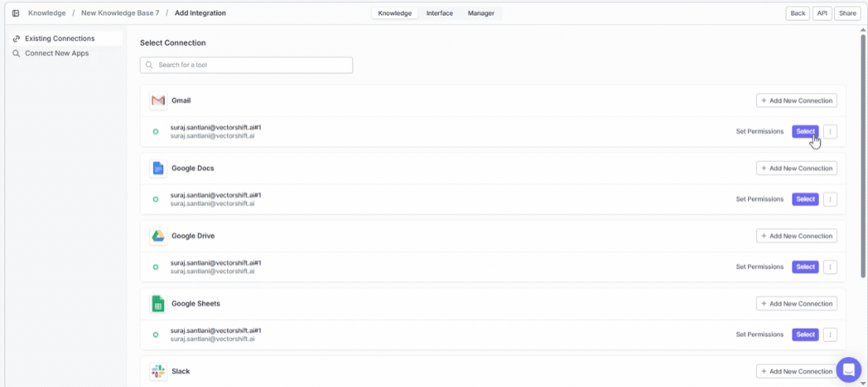The height and width of the screenshot is (387, 868).
Task: Set Permissions for Google Drive connection
Action: pos(759,267)
